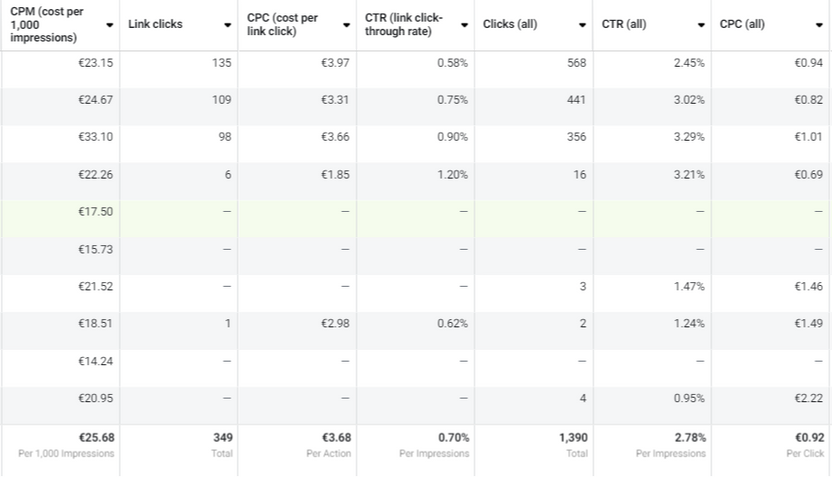Open dropdown arrow for CTR link click-through column
Image resolution: width=832 pixels, height=477 pixels.
click(464, 25)
